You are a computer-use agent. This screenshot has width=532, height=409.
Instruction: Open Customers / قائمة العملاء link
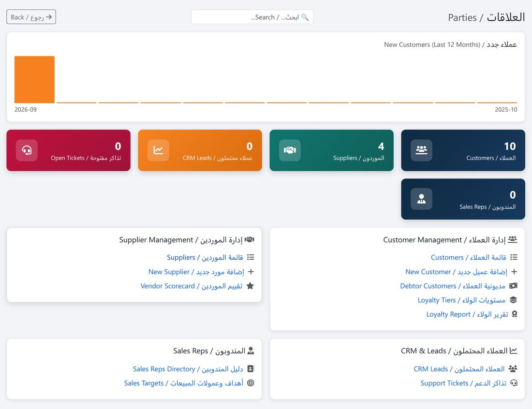pos(468,257)
